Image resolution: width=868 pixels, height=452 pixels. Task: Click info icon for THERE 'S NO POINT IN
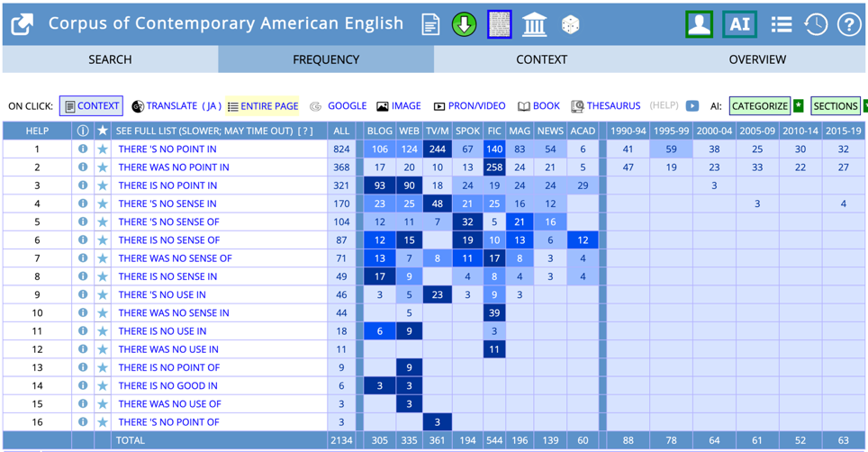[x=83, y=149]
